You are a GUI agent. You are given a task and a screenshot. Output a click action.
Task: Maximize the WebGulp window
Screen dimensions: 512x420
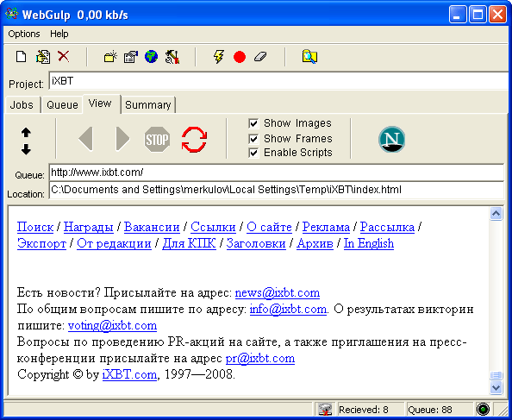tap(478, 15)
